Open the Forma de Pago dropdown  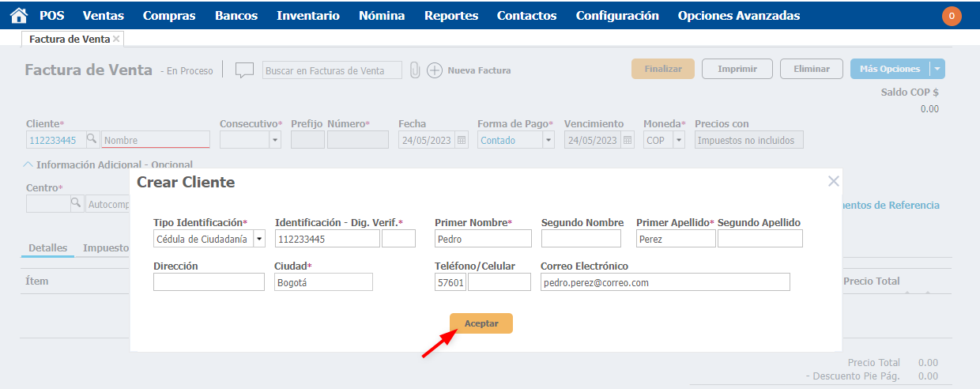click(548, 140)
